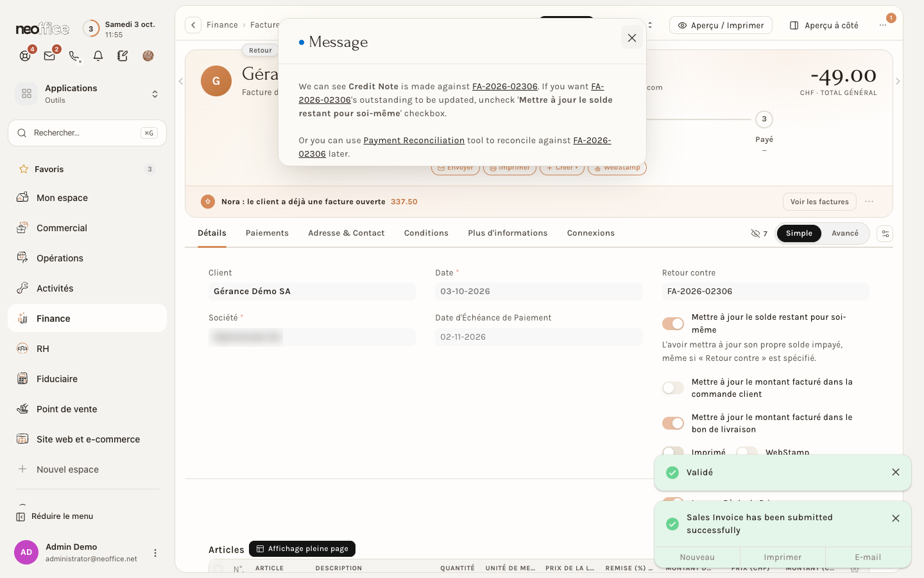Click the Commercial sidebar icon
This screenshot has height=578, width=924.
click(x=22, y=227)
